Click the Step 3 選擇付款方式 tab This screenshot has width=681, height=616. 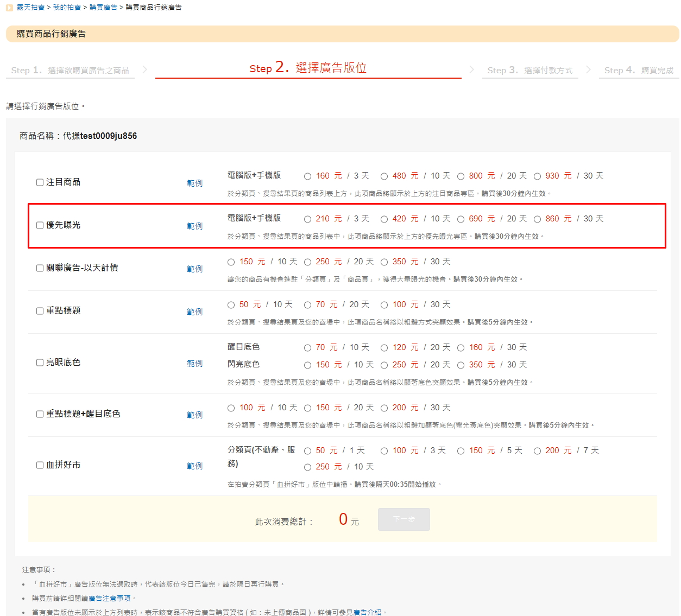529,71
